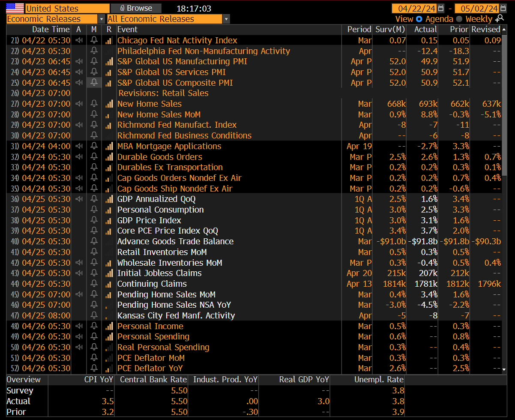Image resolution: width=515 pixels, height=420 pixels.
Task: Open the S&P Global US Manufacturing PMI event
Action: coord(182,62)
